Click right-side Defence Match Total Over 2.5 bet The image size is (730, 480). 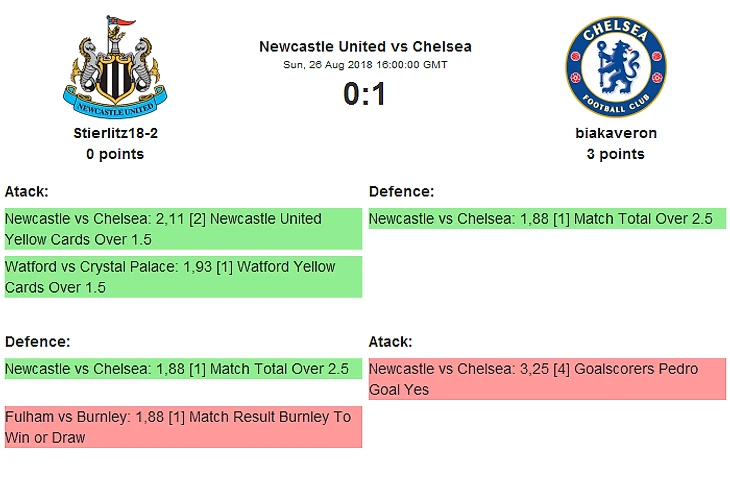pos(547,218)
